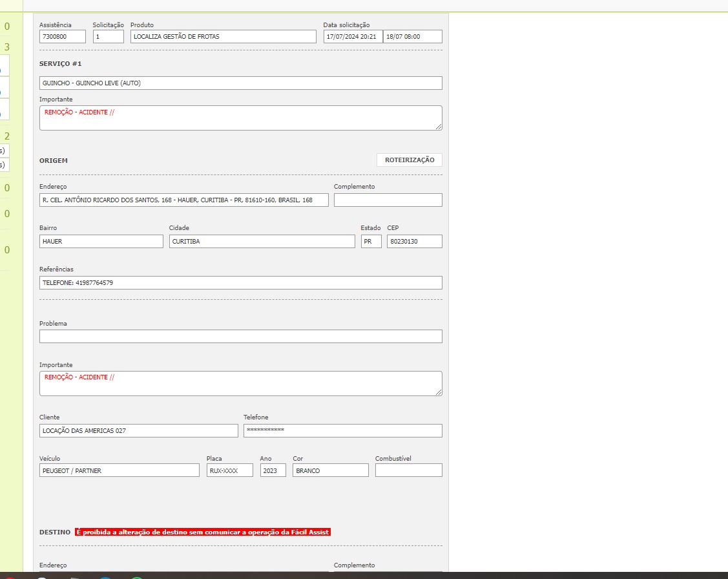
Task: Click the empty Problema field
Action: pyautogui.click(x=240, y=337)
